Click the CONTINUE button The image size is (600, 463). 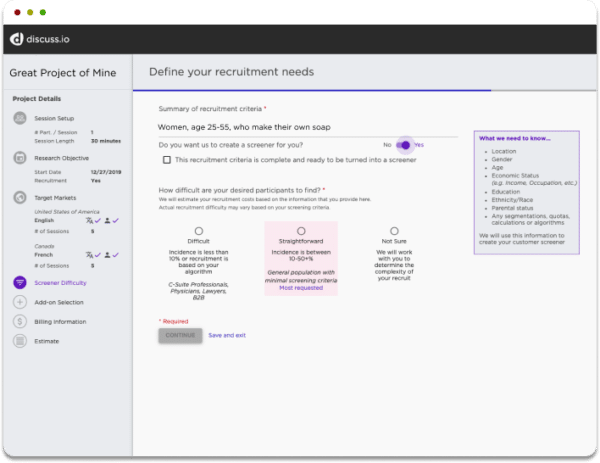tap(180, 335)
